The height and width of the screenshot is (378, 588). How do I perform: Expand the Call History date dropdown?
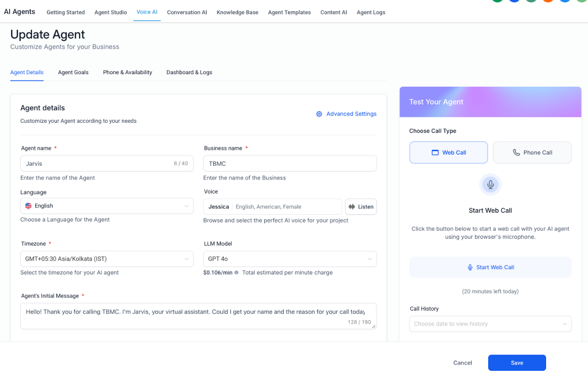(491, 324)
